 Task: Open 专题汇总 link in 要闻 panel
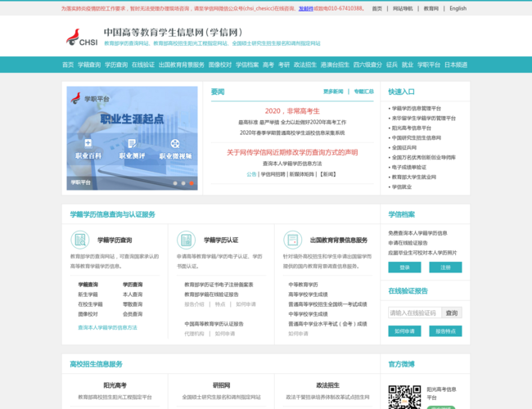[x=363, y=92]
